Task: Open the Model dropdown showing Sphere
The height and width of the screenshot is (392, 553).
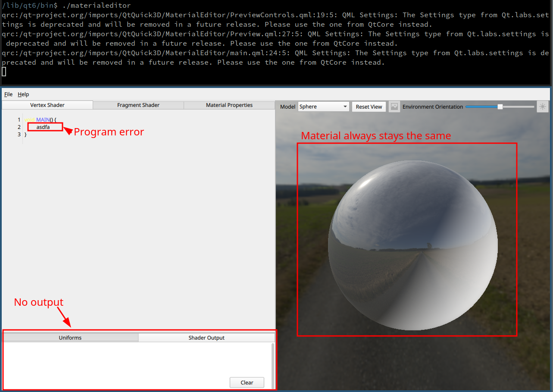Action: (x=323, y=107)
